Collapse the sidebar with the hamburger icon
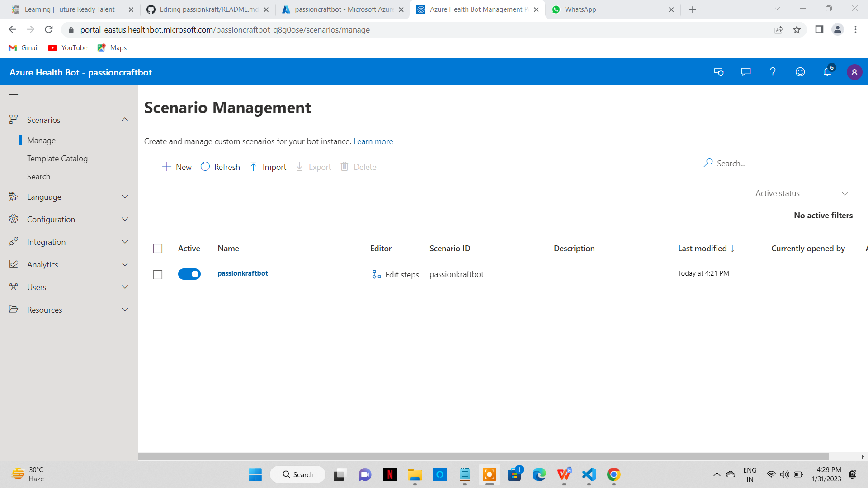The image size is (868, 488). pyautogui.click(x=13, y=97)
